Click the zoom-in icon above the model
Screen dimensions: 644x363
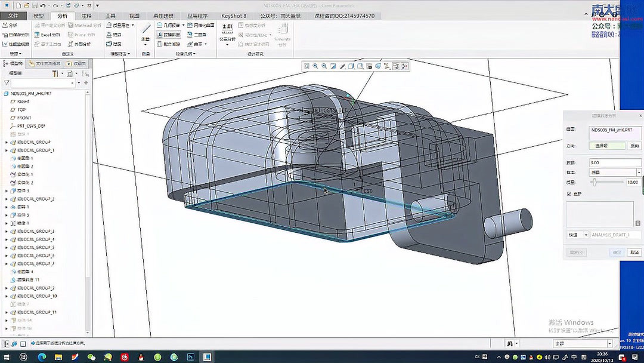pos(315,66)
